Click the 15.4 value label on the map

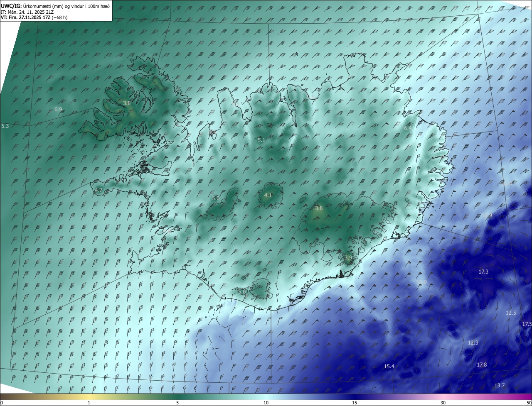point(389,366)
